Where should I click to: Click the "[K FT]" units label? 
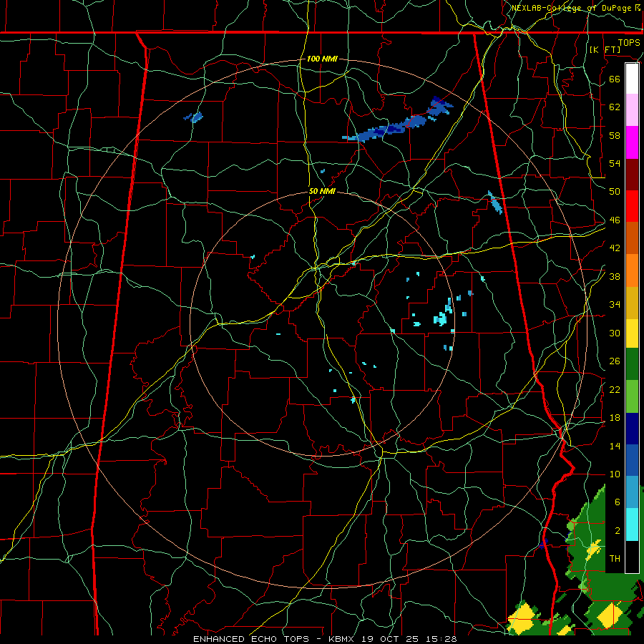click(x=605, y=49)
